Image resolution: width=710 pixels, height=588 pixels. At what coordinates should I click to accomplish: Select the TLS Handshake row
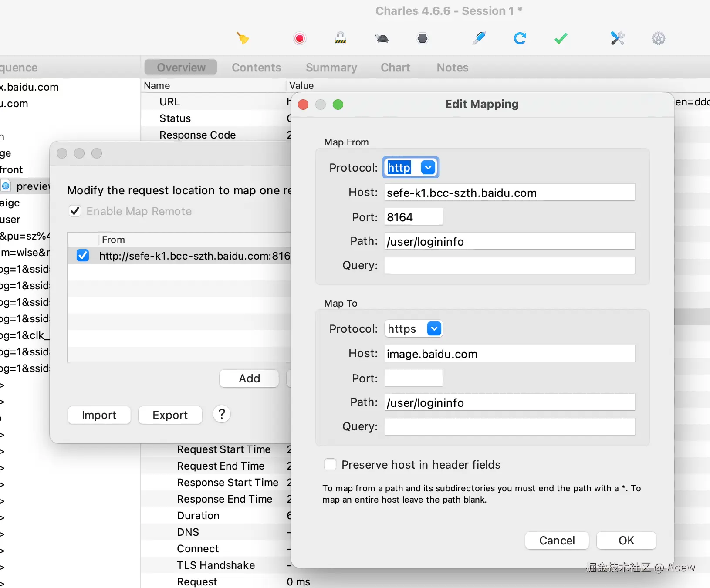(216, 565)
